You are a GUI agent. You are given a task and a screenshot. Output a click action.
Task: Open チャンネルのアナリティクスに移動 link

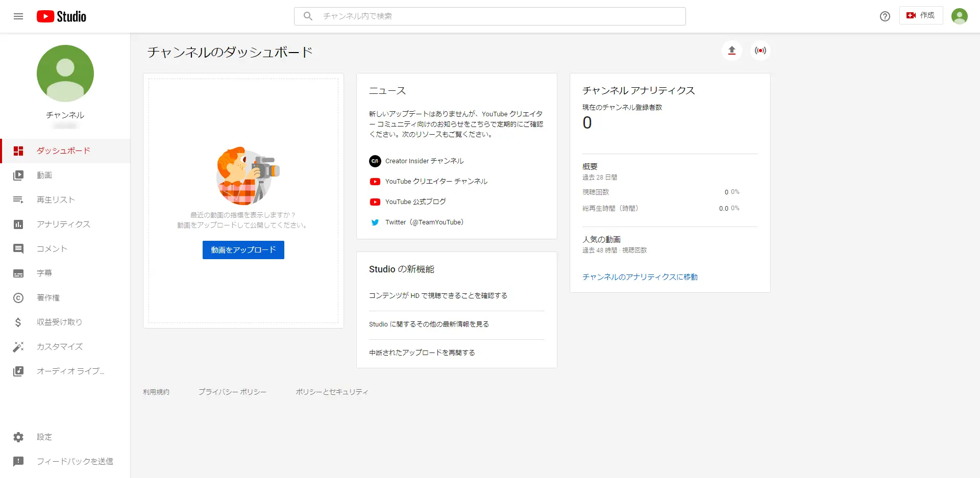(640, 277)
